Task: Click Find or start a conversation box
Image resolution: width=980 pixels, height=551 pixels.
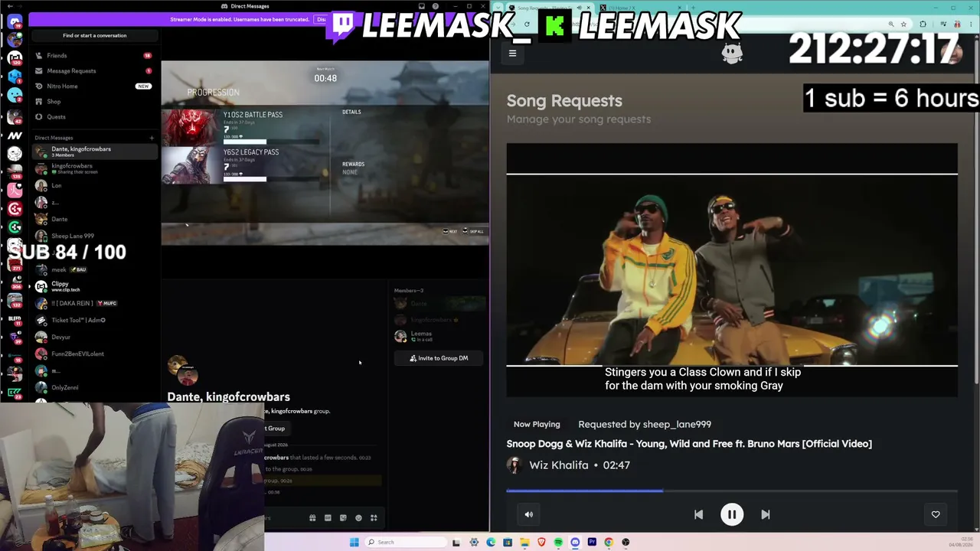Action: click(x=95, y=35)
